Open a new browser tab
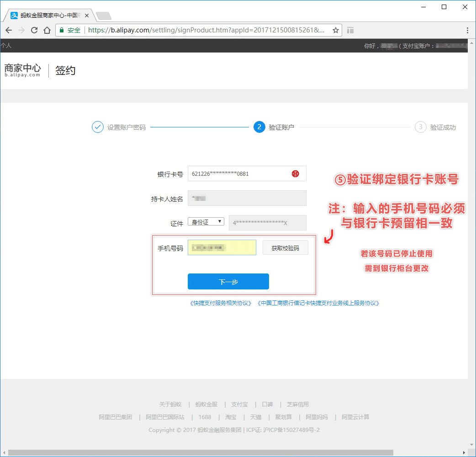Viewport: 476px width, 457px height. pos(104,15)
